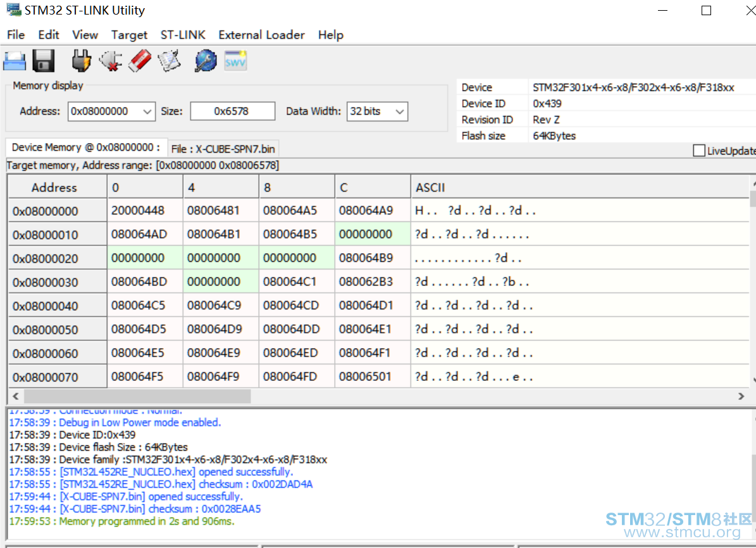Click log line X-CUBE-SPN7.bin checksum 0x0028EAA5
756x548 pixels.
point(135,509)
